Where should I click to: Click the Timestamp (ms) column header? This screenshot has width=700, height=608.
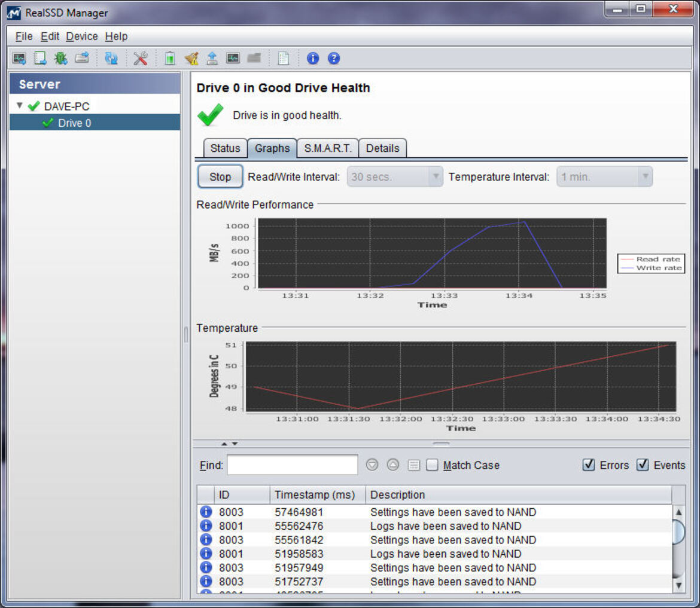[318, 494]
